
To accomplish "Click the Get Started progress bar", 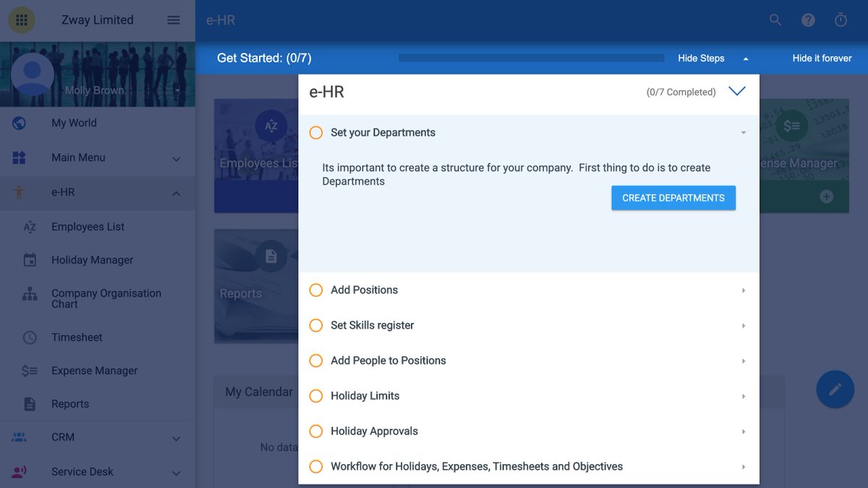I will pyautogui.click(x=531, y=58).
